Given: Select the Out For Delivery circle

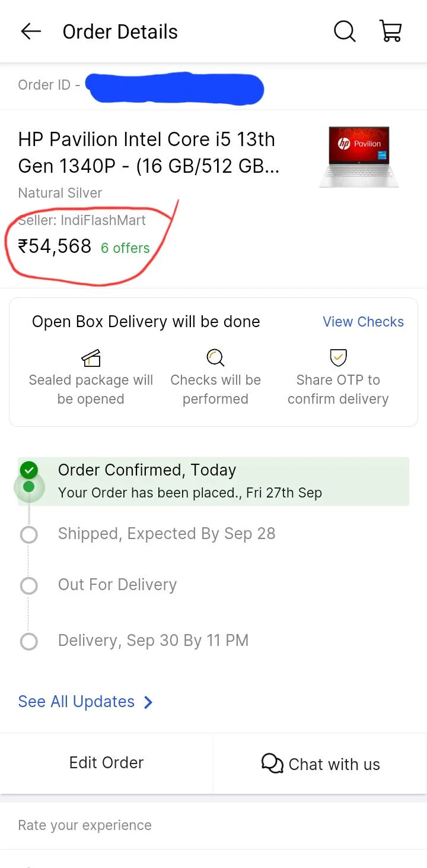Looking at the screenshot, I should (x=28, y=586).
